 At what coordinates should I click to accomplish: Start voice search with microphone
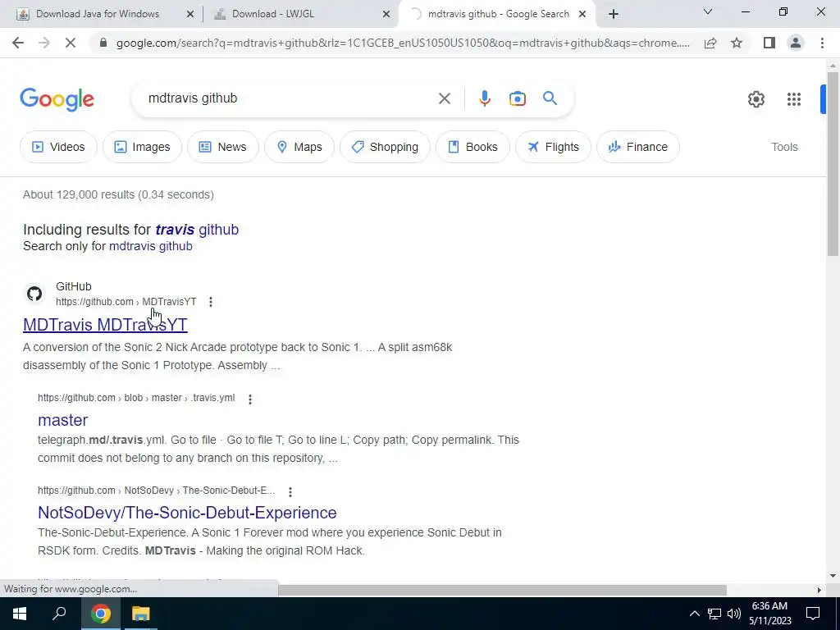(484, 98)
